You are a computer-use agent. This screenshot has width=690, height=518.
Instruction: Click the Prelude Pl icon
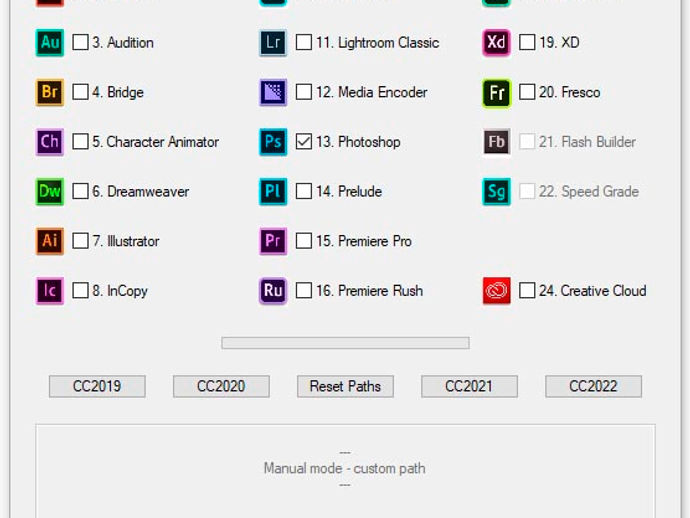273,191
